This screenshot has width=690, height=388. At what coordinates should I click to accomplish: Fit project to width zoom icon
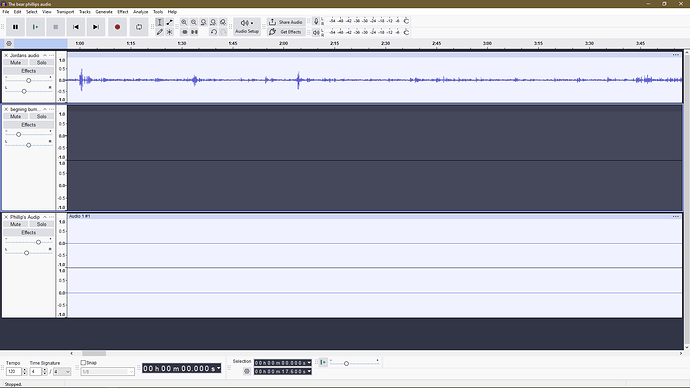(x=213, y=22)
